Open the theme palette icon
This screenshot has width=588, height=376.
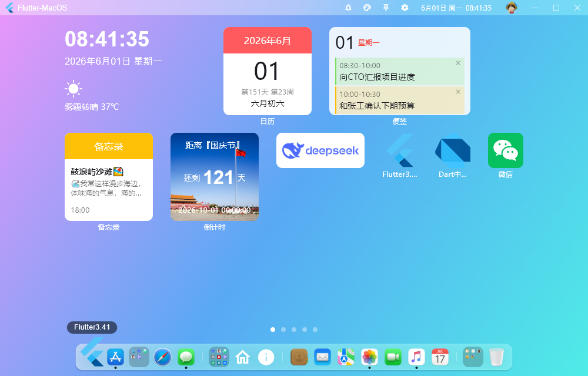click(x=367, y=8)
